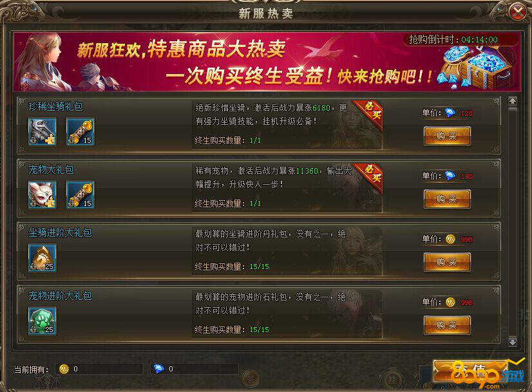532x392 pixels.
Task: Click the mount armor item icon in 珍稀坐骑礼包
Action: pyautogui.click(x=43, y=132)
